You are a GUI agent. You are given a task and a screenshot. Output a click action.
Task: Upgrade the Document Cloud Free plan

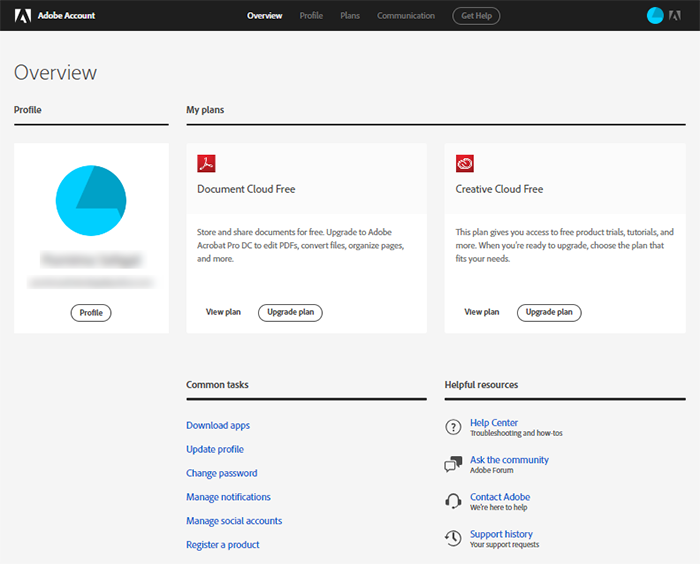(290, 312)
